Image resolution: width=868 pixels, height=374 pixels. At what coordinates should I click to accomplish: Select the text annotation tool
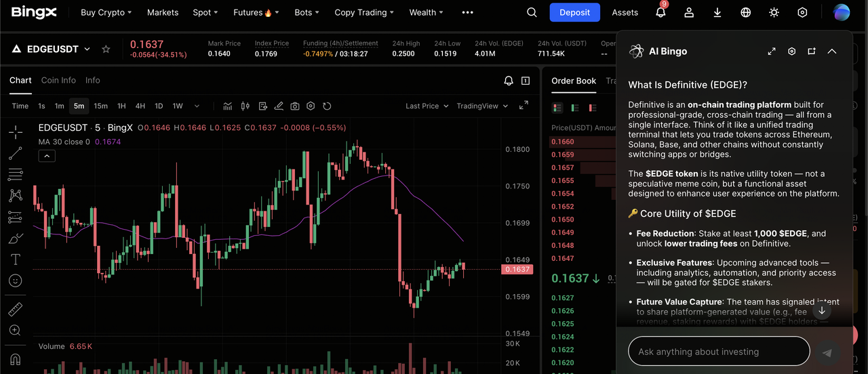pos(15,259)
